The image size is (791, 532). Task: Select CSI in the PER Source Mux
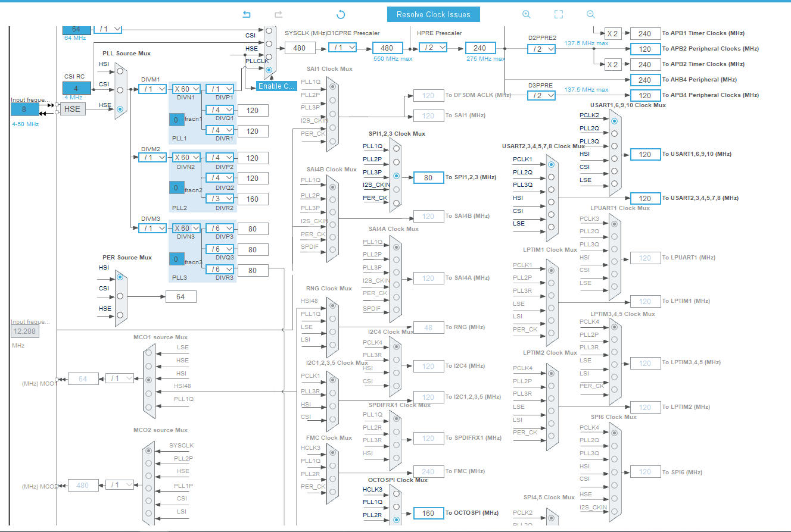click(x=120, y=296)
